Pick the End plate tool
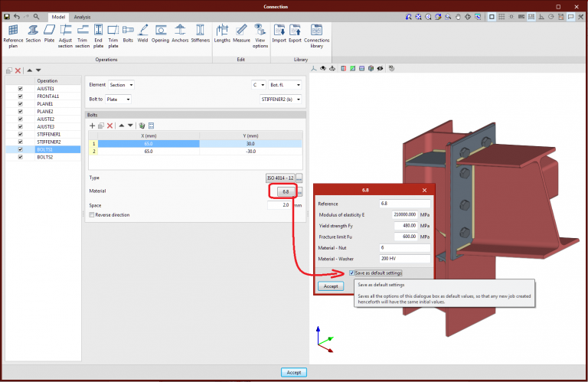The image size is (588, 382). point(98,36)
